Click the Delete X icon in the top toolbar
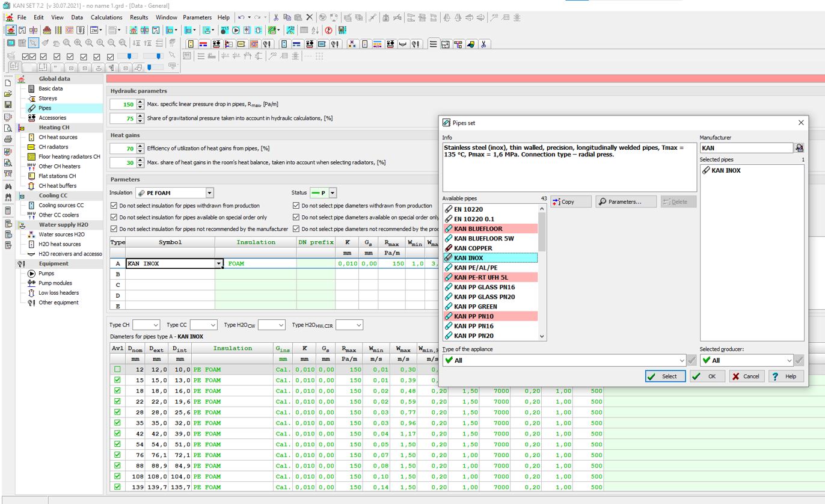The image size is (825, 504). (309, 17)
